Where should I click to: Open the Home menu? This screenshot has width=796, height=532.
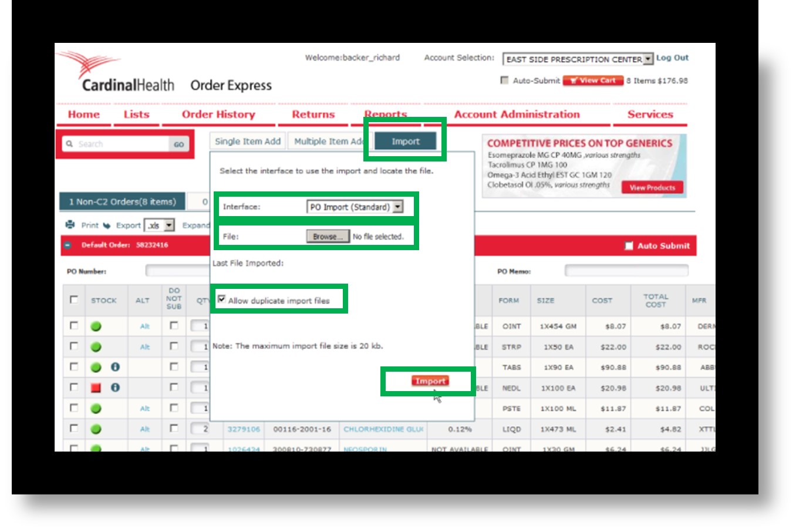click(x=84, y=115)
